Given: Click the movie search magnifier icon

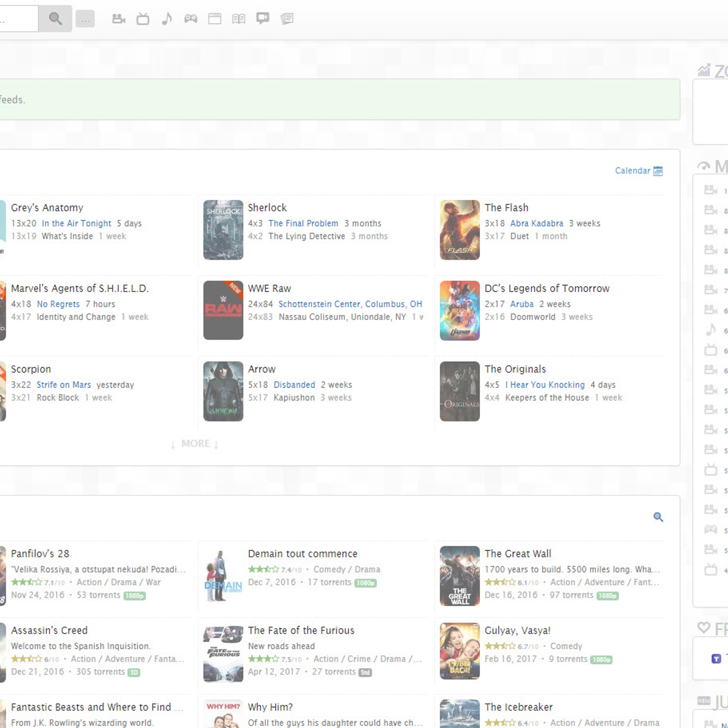Looking at the screenshot, I should tap(658, 517).
